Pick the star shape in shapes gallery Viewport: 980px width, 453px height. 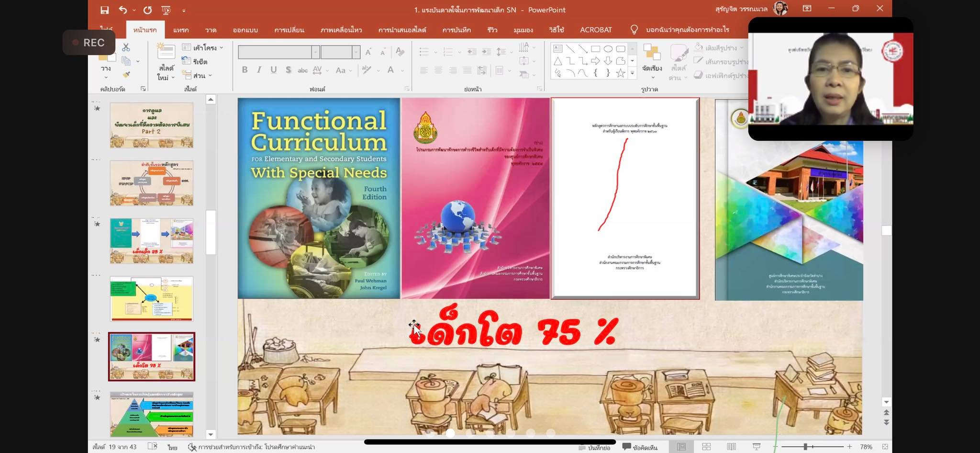pyautogui.click(x=621, y=73)
